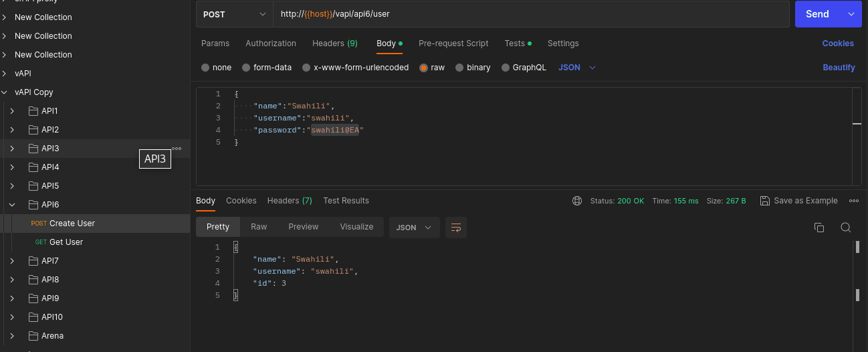Click the API4 folder icon

[33, 167]
